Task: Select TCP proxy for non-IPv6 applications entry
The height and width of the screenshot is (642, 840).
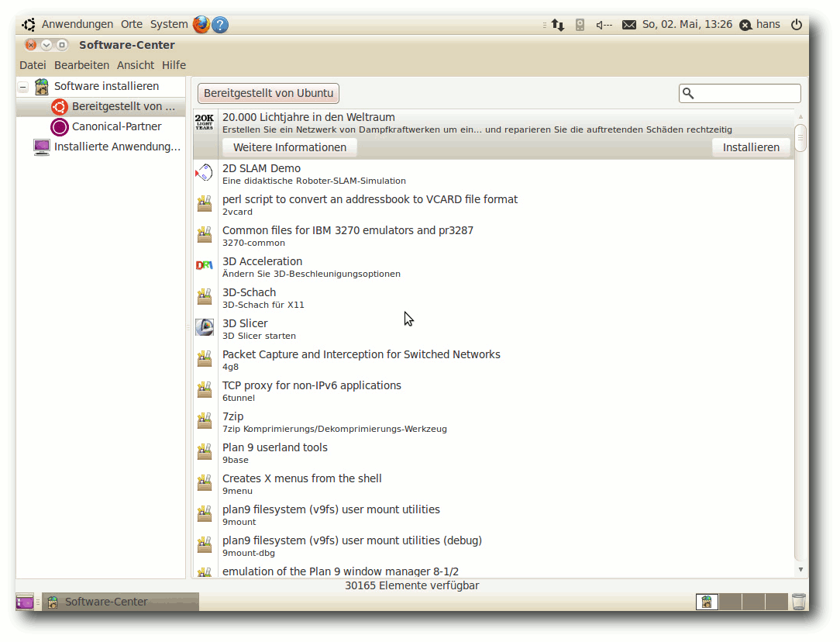Action: coord(494,391)
